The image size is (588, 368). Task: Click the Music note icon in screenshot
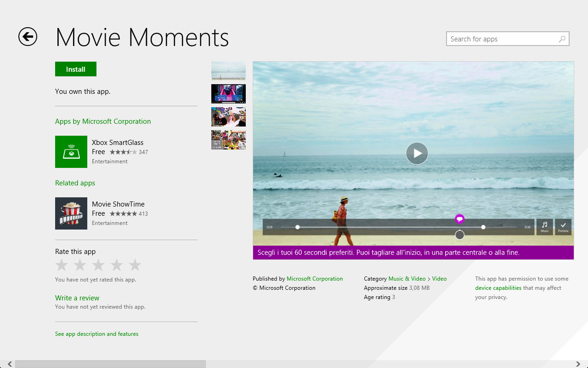(545, 227)
